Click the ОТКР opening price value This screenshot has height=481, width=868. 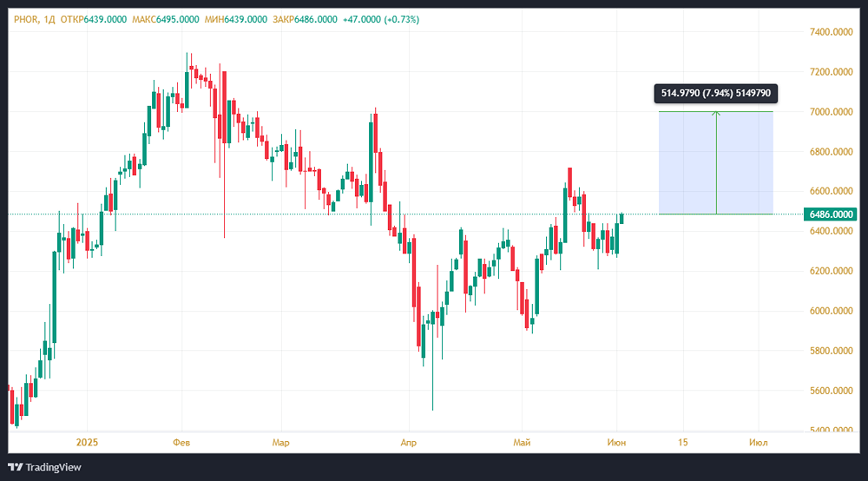pos(104,19)
